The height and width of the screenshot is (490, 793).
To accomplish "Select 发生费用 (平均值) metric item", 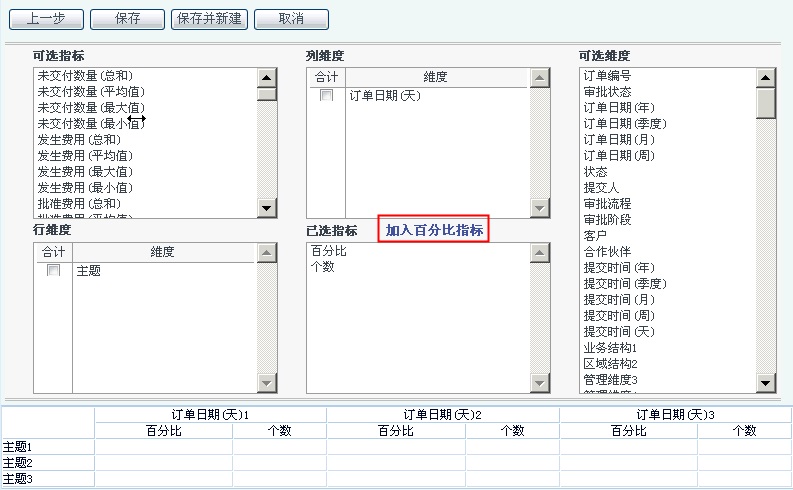I will 85,156.
